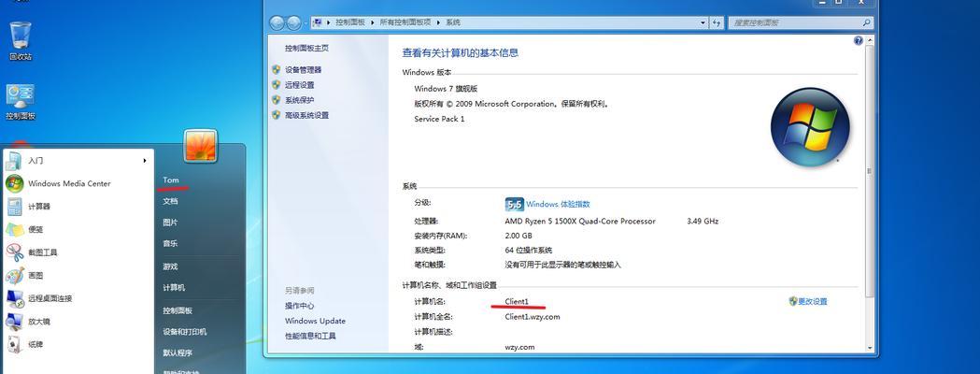Open recent pages dropdown next to Forward button
This screenshot has height=374, width=980.
click(305, 23)
